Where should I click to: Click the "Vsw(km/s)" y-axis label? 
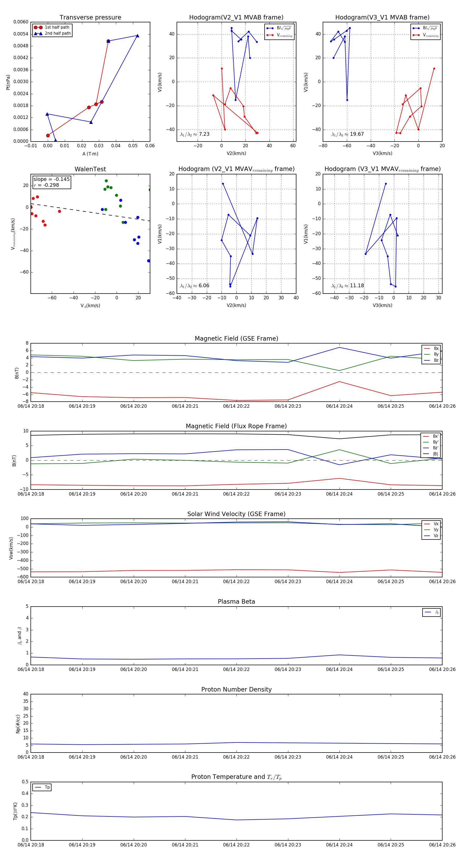[x=11, y=548]
